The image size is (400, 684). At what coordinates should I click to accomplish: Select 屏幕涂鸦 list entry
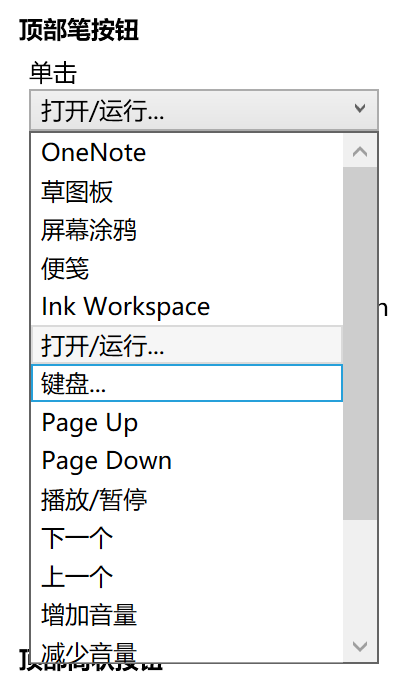pos(187,229)
